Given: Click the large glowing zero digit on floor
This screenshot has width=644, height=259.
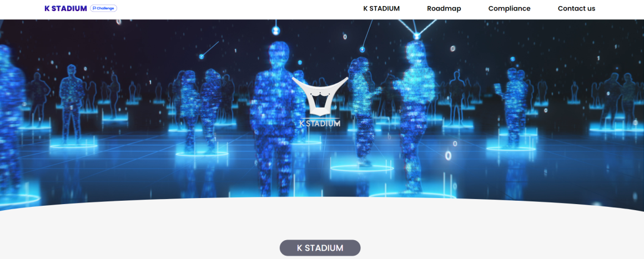Looking at the screenshot, I should tap(449, 155).
